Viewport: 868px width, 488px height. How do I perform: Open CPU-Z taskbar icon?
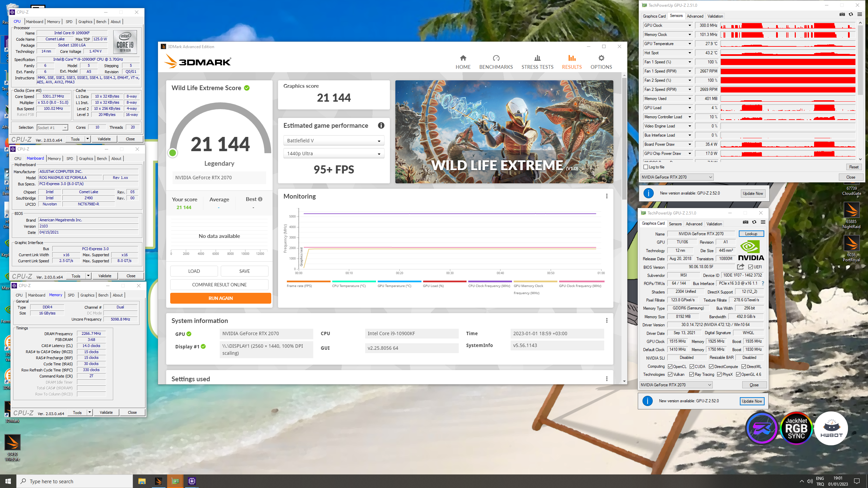(x=192, y=481)
